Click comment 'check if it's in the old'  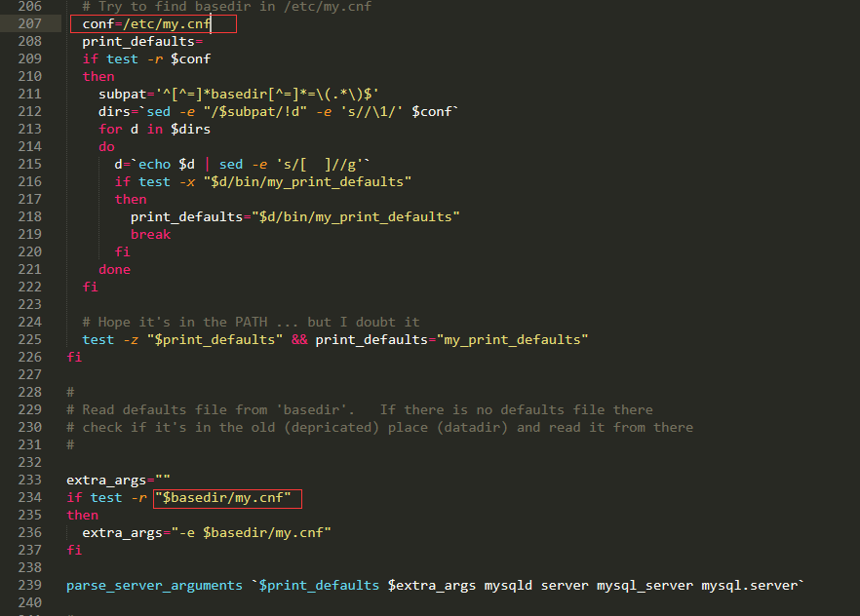379,428
